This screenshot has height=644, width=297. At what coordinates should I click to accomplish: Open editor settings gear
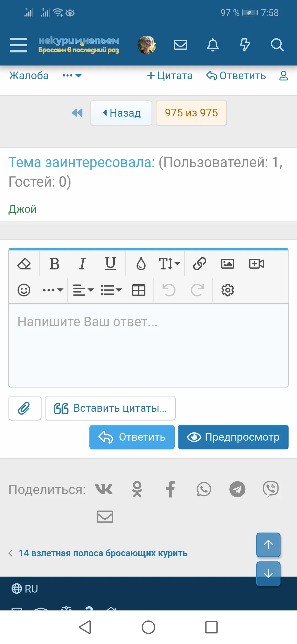pos(228,290)
